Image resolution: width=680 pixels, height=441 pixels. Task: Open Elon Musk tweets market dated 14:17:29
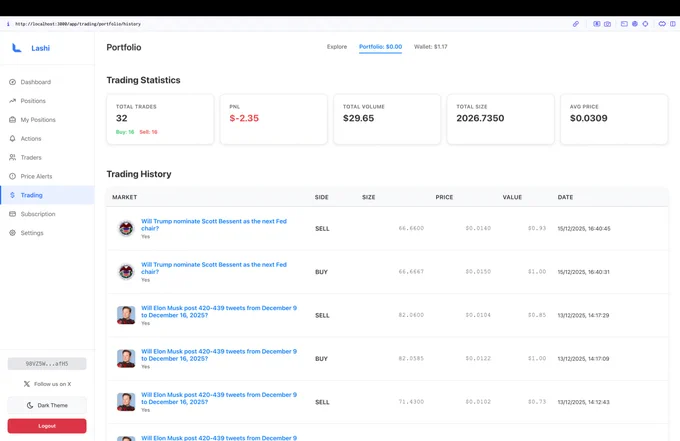pos(219,311)
